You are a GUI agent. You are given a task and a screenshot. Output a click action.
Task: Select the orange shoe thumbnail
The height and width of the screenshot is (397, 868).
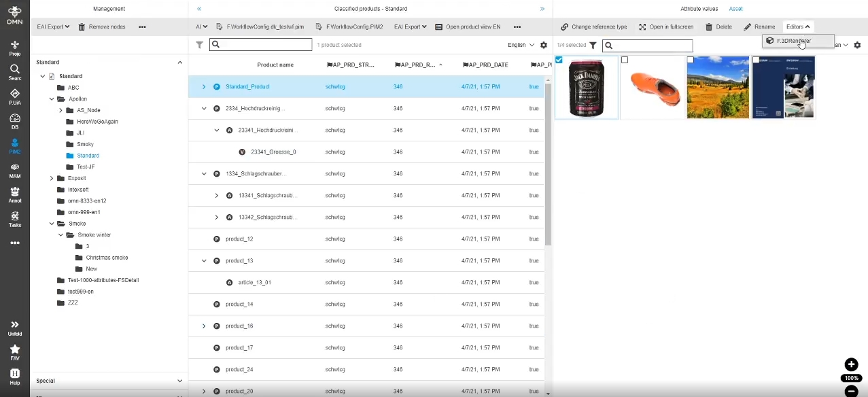pos(652,87)
